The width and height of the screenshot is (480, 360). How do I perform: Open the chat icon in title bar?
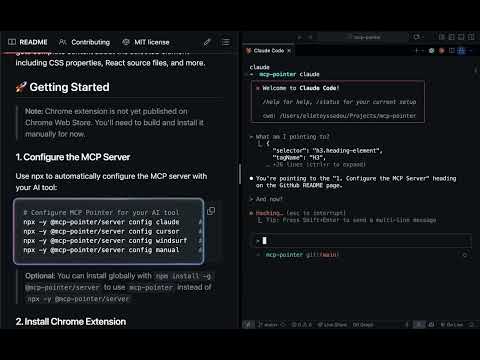click(x=416, y=37)
